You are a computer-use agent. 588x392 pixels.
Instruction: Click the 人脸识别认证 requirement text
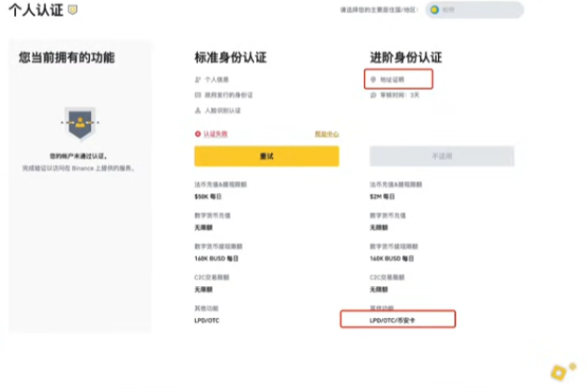click(223, 111)
